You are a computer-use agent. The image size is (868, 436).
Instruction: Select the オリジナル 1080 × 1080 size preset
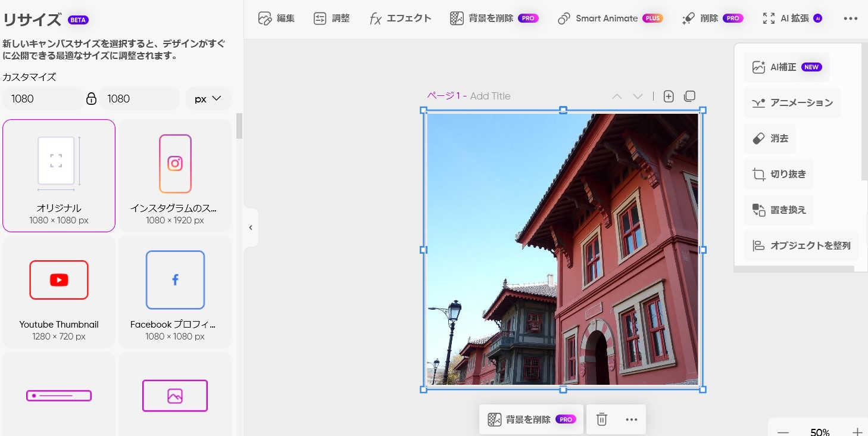point(59,176)
